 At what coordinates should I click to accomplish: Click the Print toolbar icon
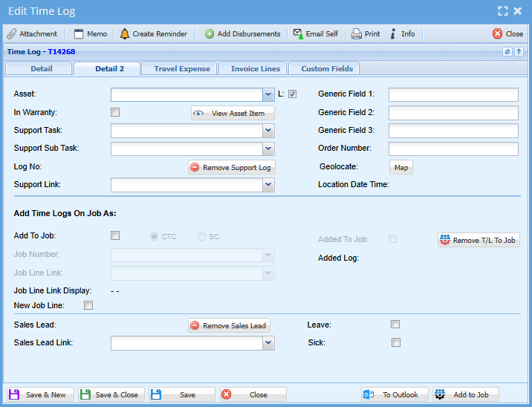coord(357,34)
